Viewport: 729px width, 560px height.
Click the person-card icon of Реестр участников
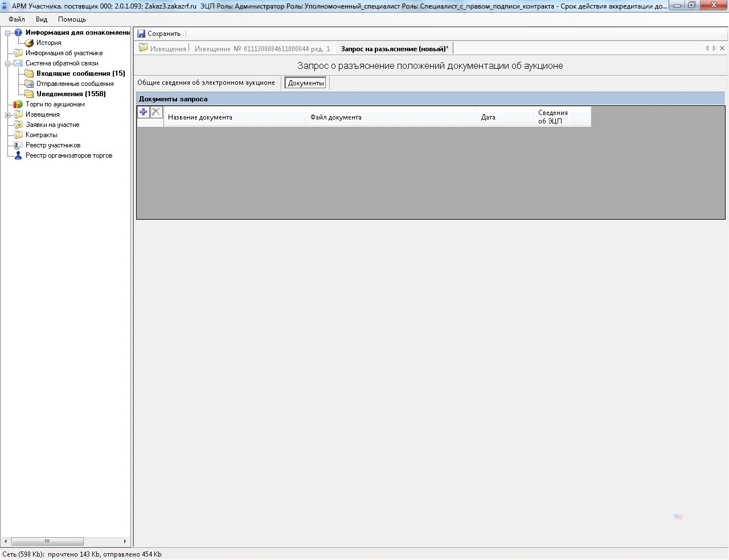[18, 145]
